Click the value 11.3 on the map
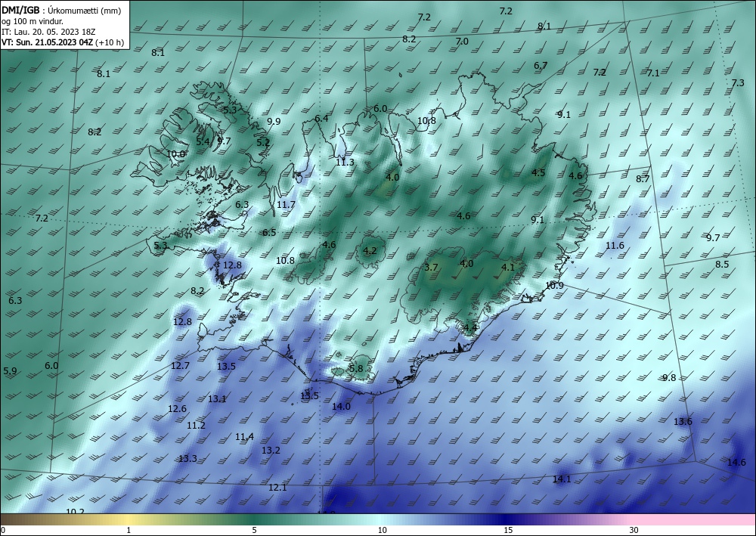The image size is (756, 536). point(345,163)
